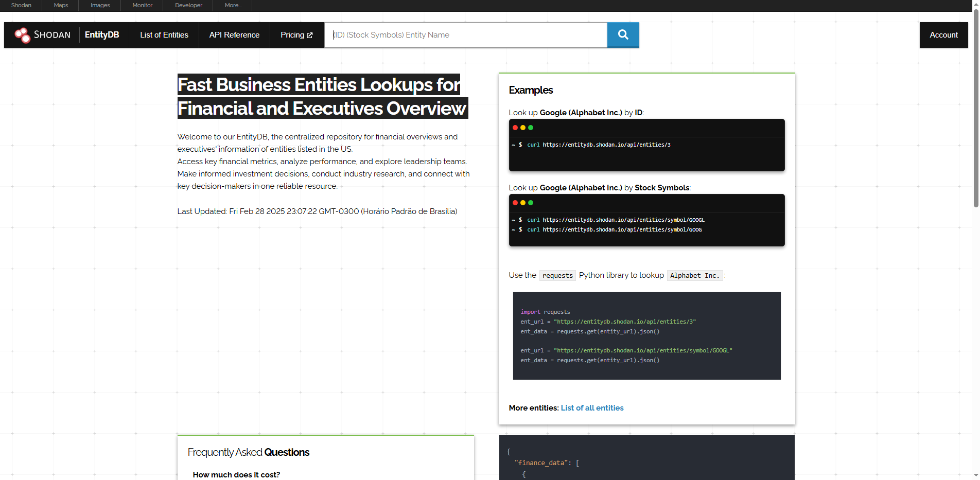
Task: Open the Monitor menu item
Action: pos(142,5)
